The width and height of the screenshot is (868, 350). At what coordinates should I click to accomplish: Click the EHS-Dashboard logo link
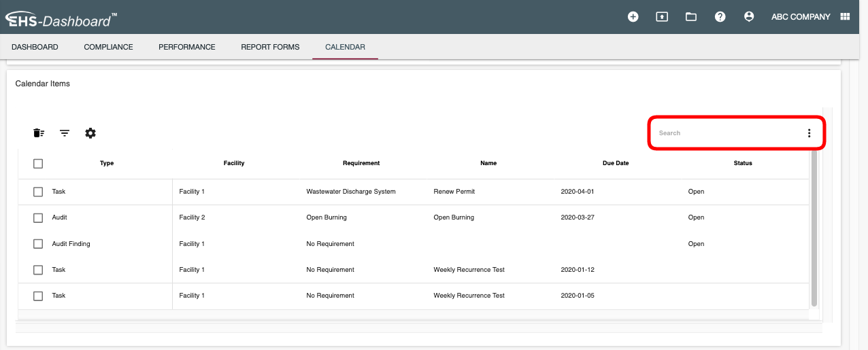[x=61, y=20]
